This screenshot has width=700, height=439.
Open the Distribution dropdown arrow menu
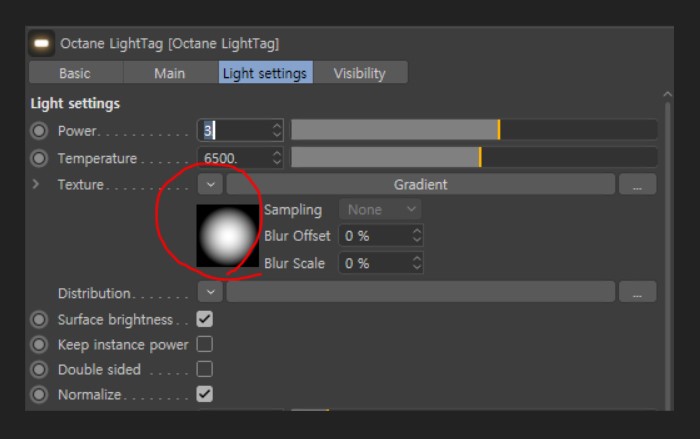coord(210,292)
